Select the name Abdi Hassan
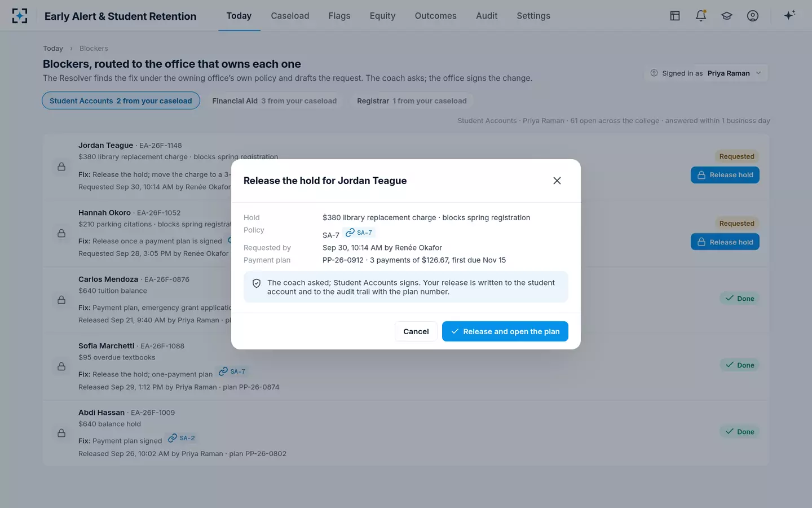 [x=101, y=413]
